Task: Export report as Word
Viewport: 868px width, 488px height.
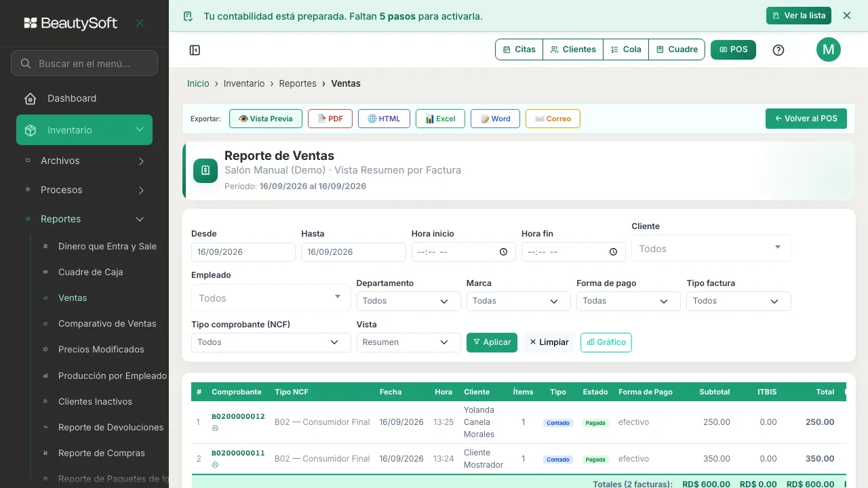Action: [x=495, y=119]
